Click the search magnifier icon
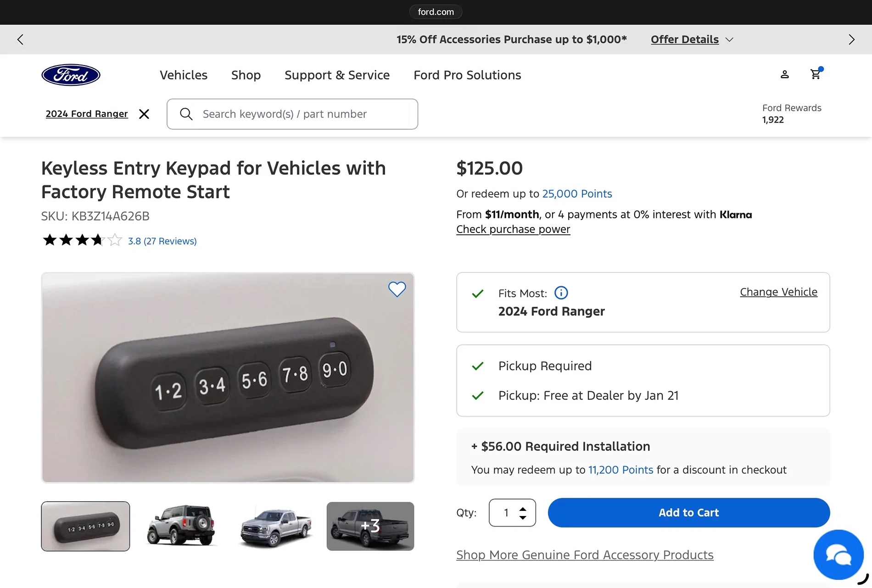Screen dimensions: 872x588 (186, 114)
